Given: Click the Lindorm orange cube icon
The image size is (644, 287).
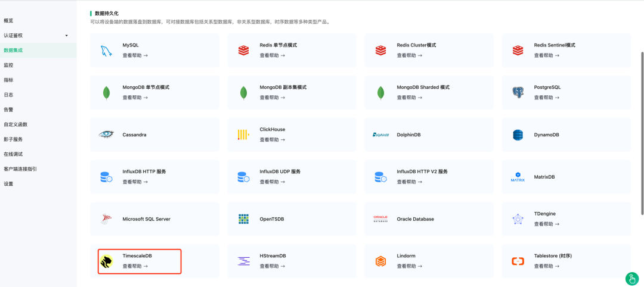Looking at the screenshot, I should click(380, 261).
